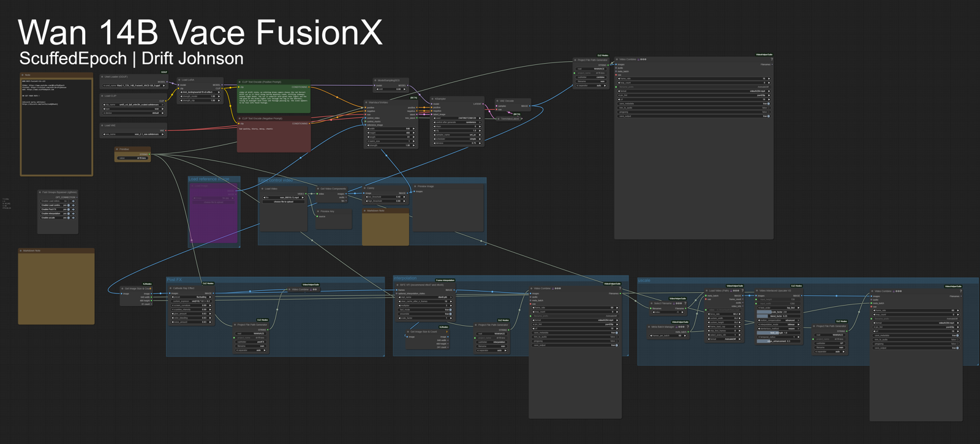Jump to Post FX group via arrow icon
Screen dimensions: 980x444
73,209
